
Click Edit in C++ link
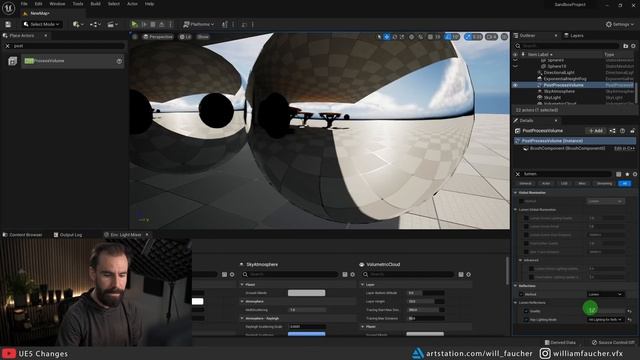[x=624, y=149]
